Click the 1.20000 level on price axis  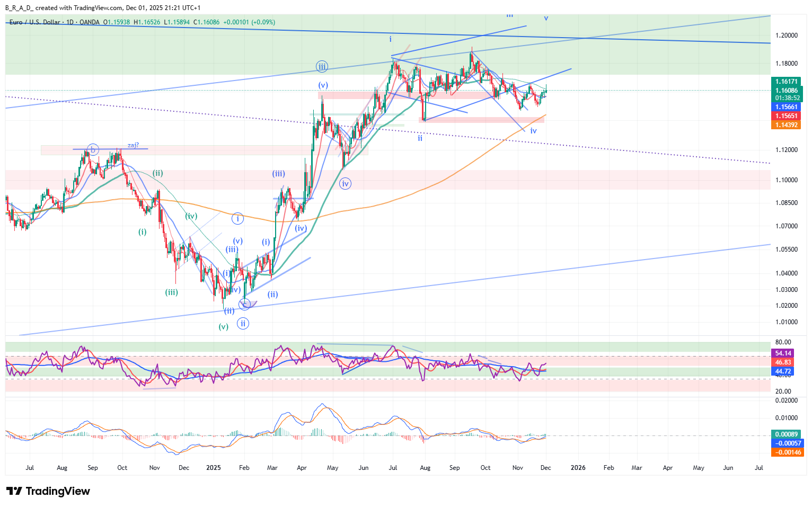coord(786,35)
